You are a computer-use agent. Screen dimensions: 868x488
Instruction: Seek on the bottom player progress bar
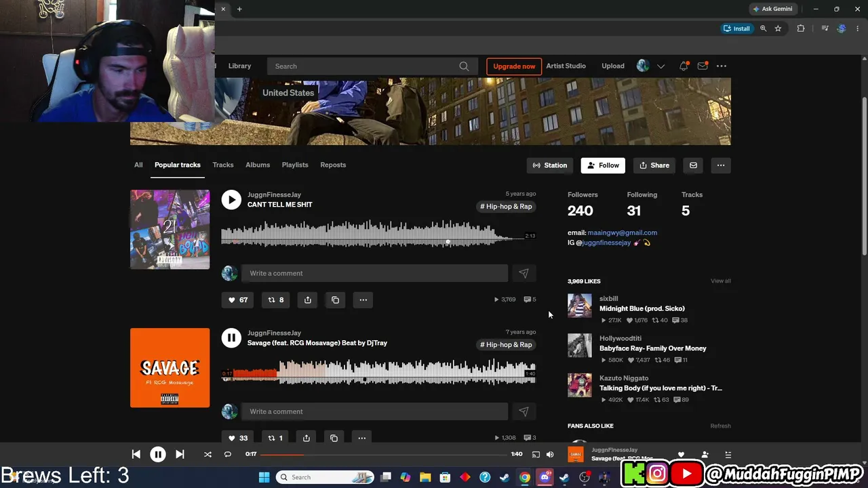click(383, 454)
